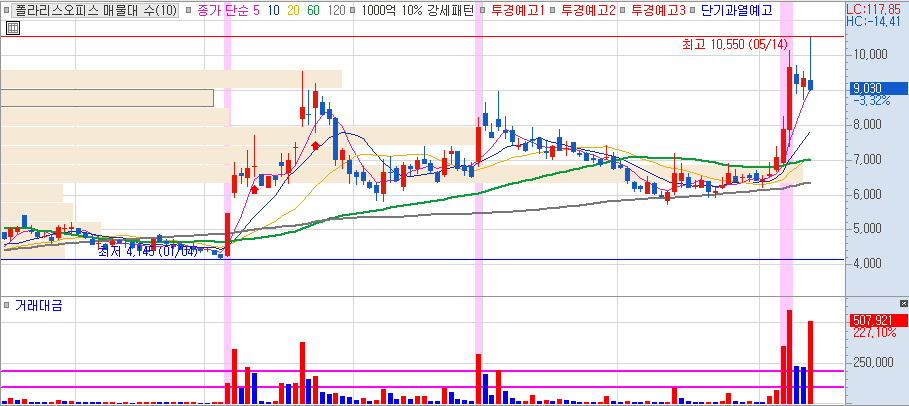909x406 pixels.
Task: Click the 거래대금 panel label
Action: tap(38, 305)
